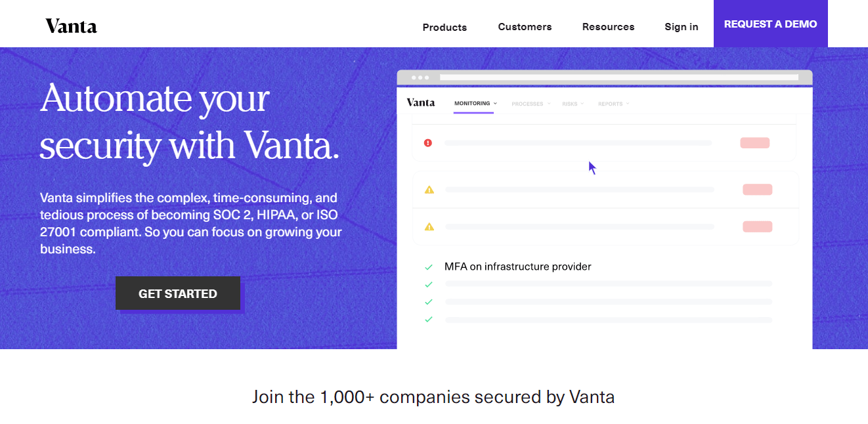Open the Monitoring dropdown chevron
868x424 pixels.
pyautogui.click(x=495, y=103)
